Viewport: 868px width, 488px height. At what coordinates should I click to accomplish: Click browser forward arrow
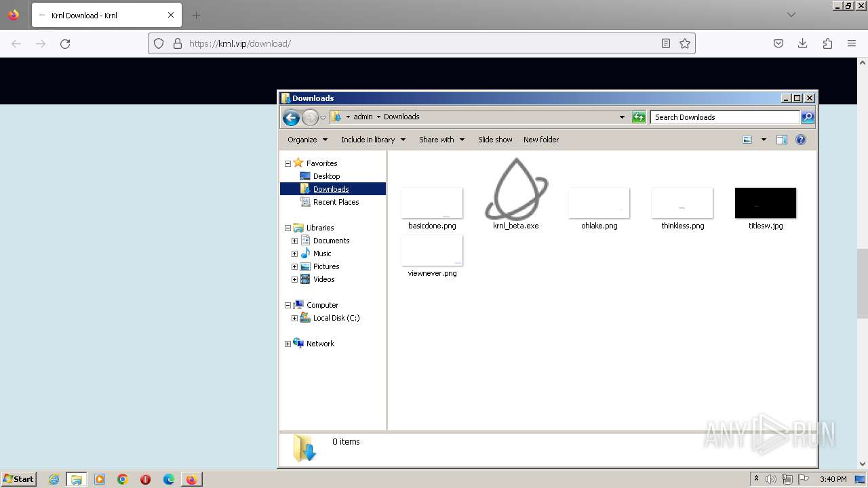41,43
